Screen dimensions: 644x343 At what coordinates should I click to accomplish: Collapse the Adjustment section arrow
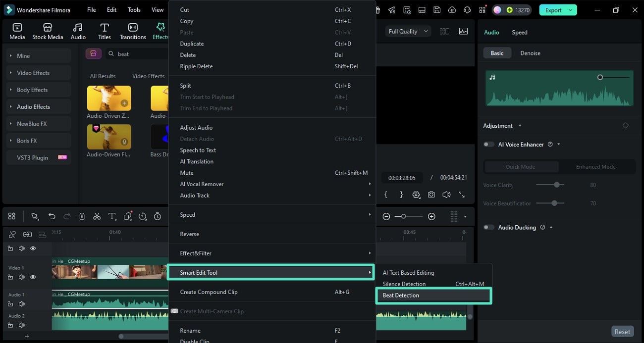[520, 126]
